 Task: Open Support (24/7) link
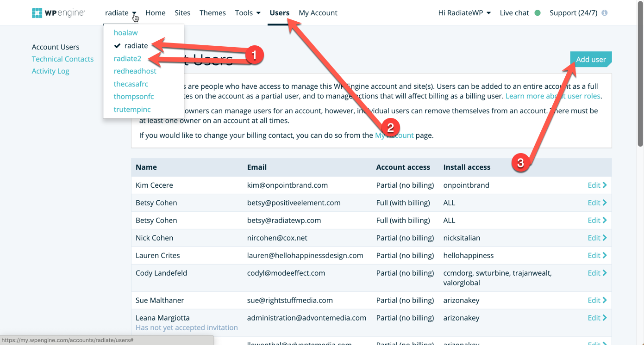coord(573,13)
